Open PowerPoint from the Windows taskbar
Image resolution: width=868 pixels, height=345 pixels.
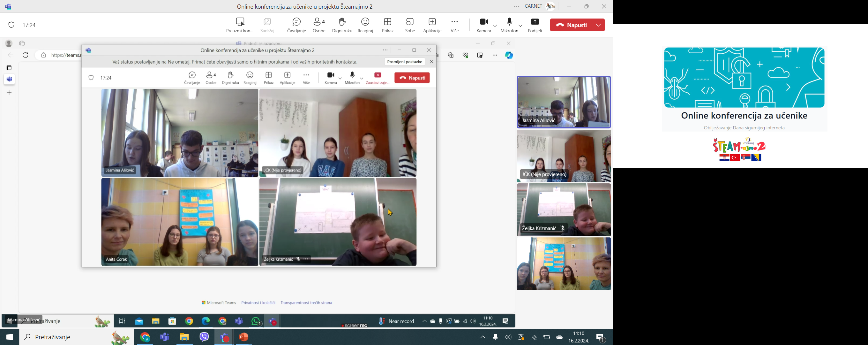pyautogui.click(x=243, y=337)
